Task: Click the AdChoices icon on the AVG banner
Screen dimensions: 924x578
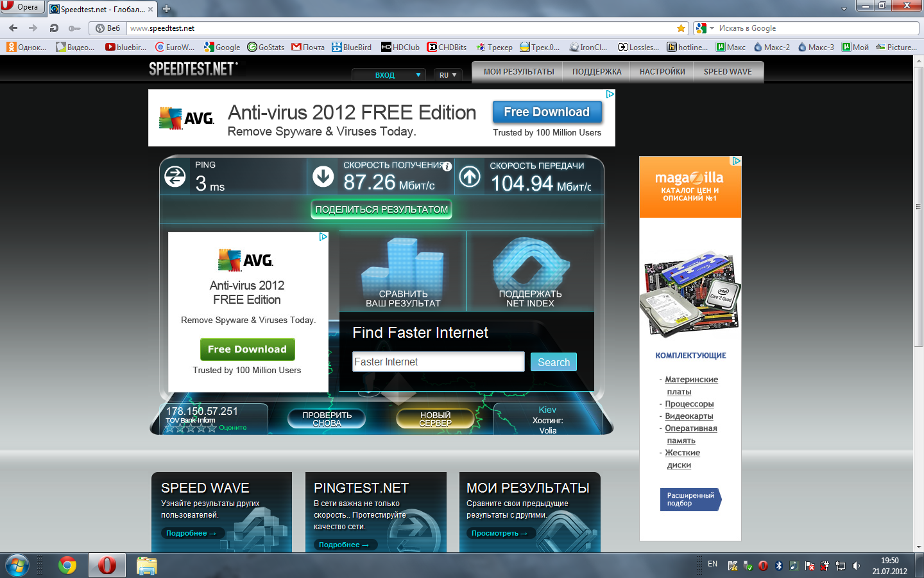Action: click(x=610, y=94)
